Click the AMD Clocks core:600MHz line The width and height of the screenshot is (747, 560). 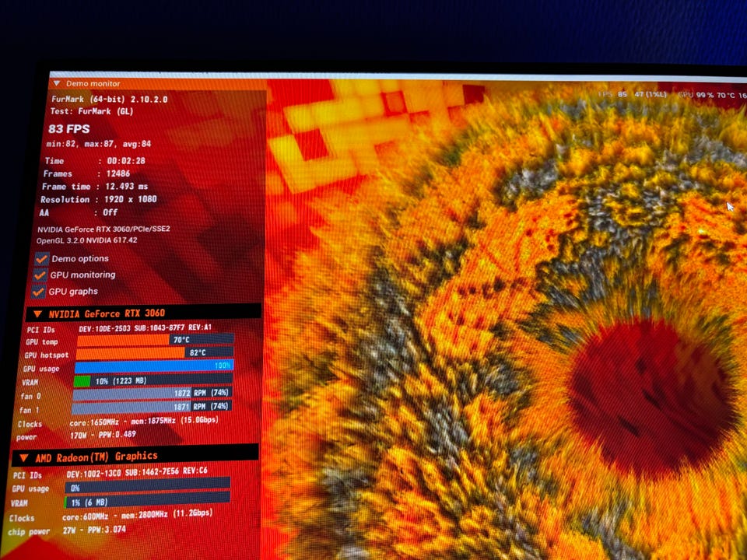[111, 516]
